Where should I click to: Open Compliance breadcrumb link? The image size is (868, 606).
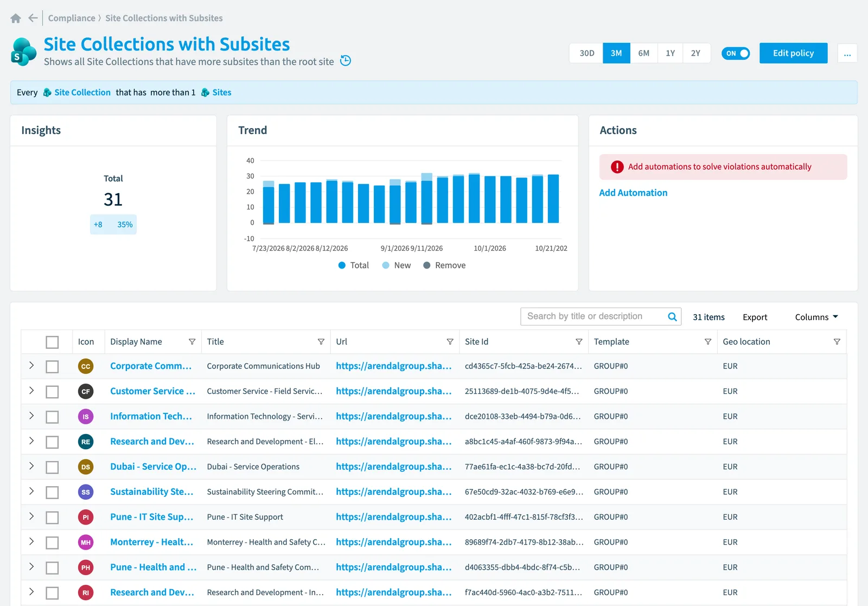72,18
